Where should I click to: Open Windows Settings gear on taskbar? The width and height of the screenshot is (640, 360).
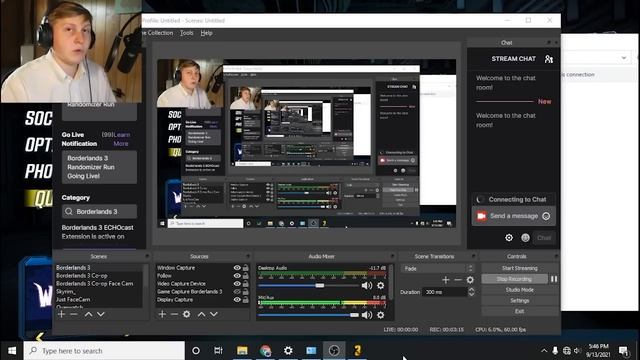click(288, 351)
